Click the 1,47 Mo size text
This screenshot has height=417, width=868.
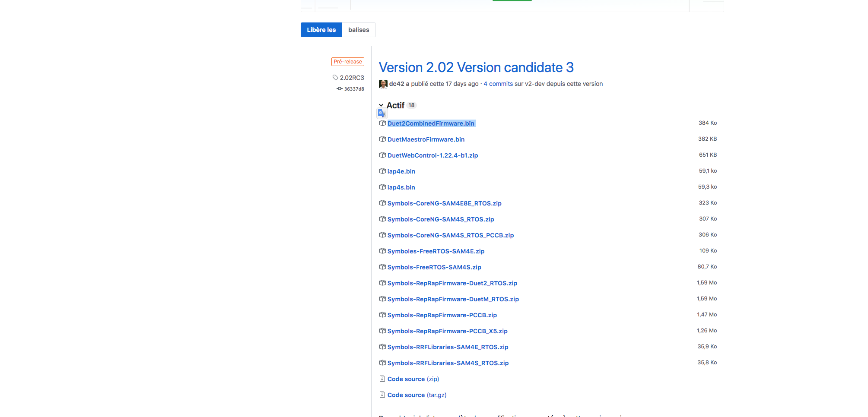point(707,315)
